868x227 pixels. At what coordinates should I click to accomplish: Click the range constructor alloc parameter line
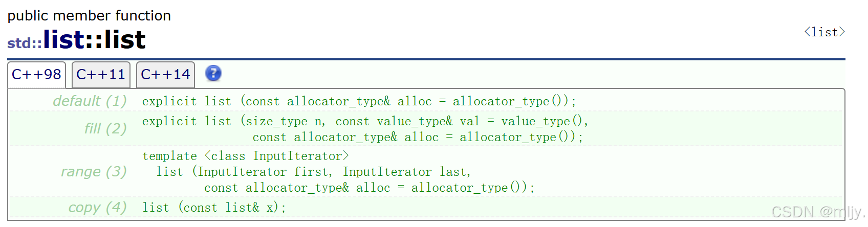[370, 188]
